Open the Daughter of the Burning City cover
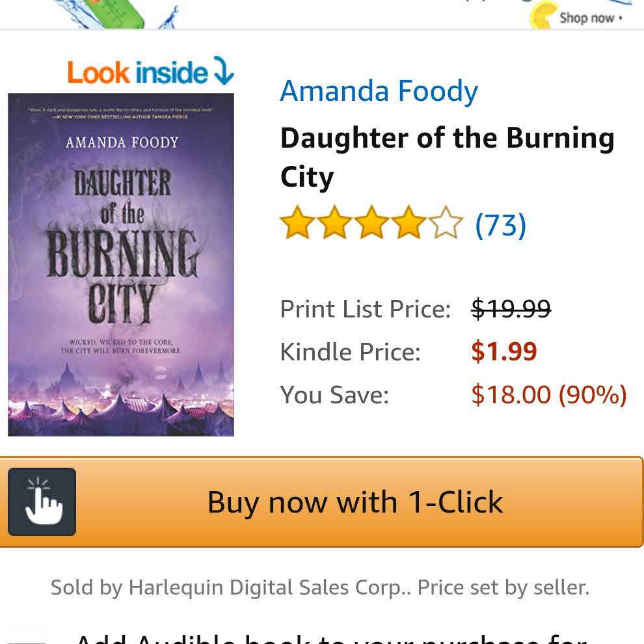This screenshot has width=644, height=644. point(121,264)
